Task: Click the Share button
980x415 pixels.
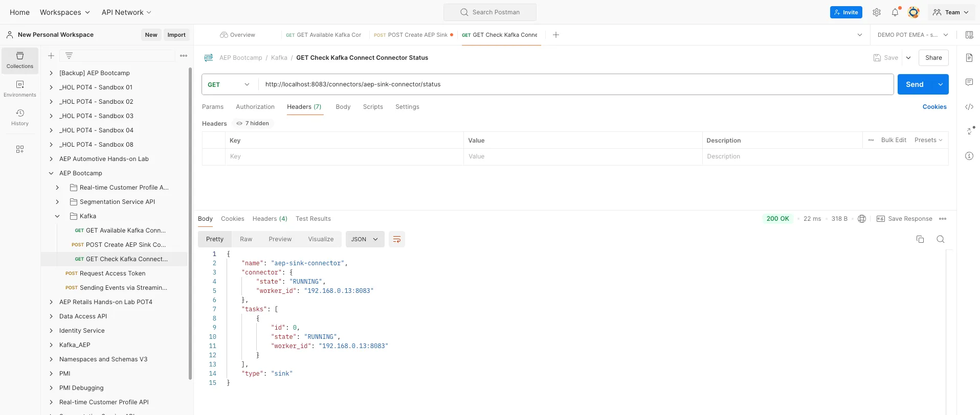Action: point(933,58)
